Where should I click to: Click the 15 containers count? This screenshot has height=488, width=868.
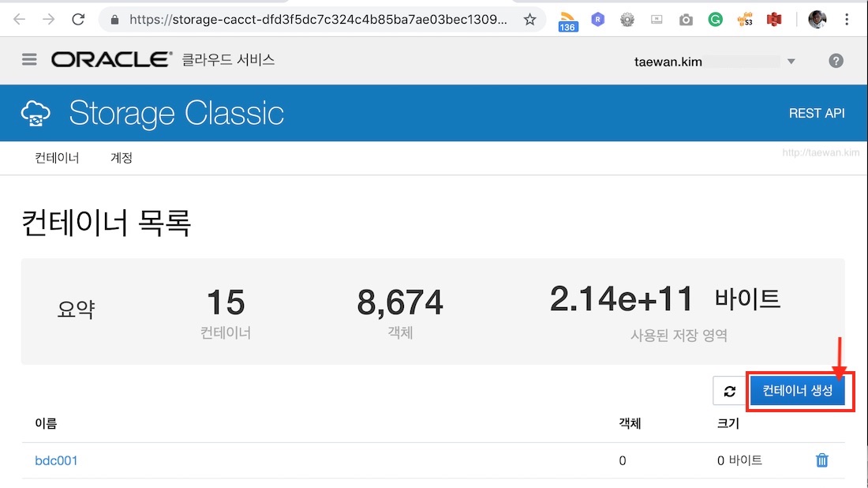coord(226,302)
